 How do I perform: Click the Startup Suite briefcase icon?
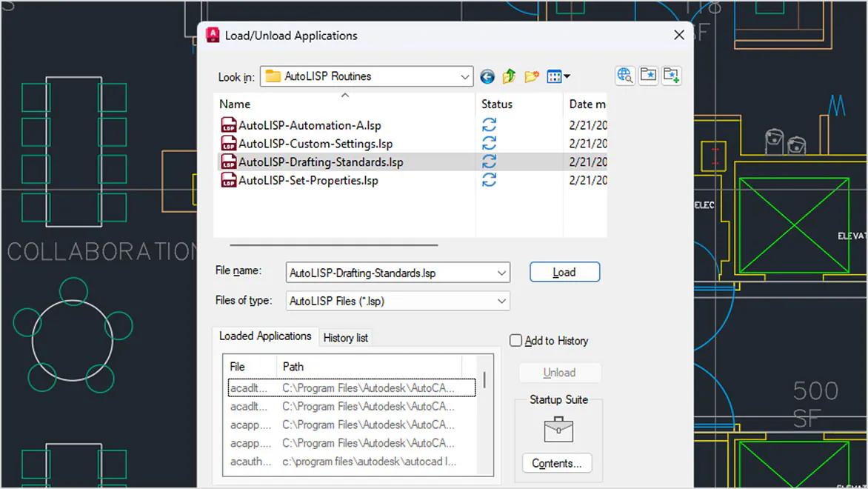pos(558,429)
